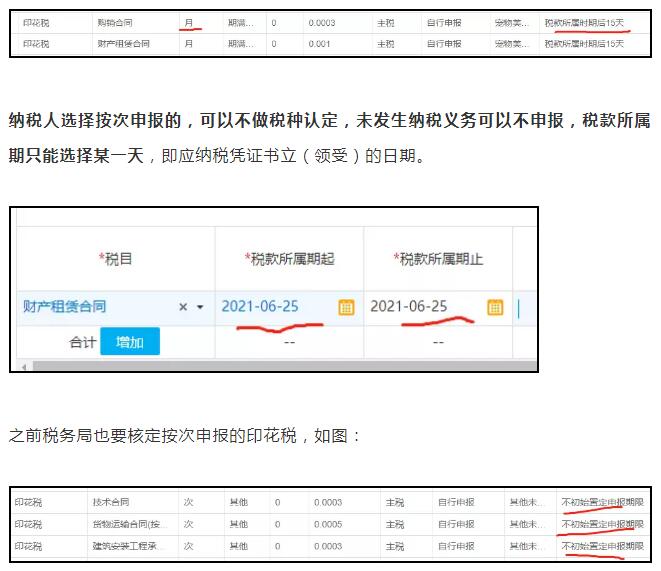Click the *税目 column header

point(116,259)
